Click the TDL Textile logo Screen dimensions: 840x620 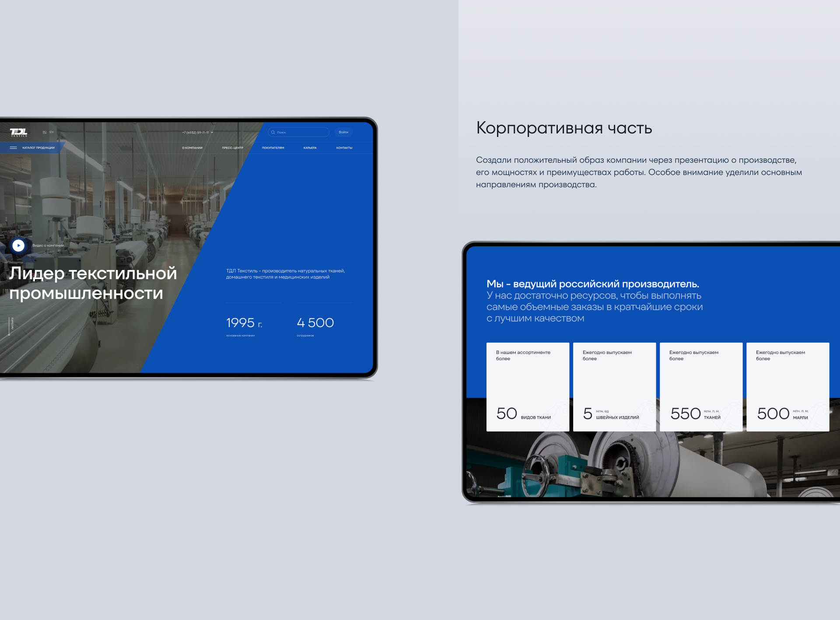tap(18, 132)
